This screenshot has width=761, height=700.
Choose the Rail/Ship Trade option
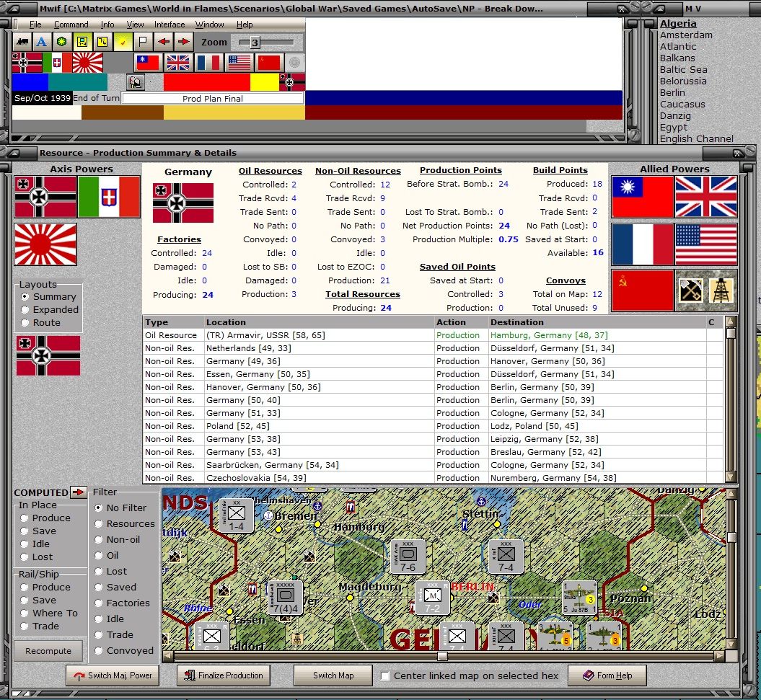point(39,626)
